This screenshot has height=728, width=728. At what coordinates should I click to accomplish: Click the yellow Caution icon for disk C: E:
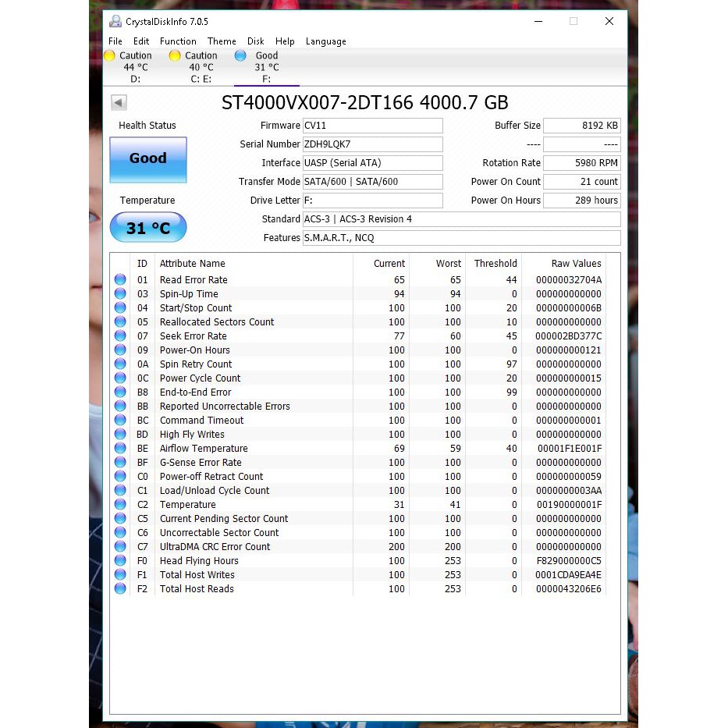pos(175,55)
